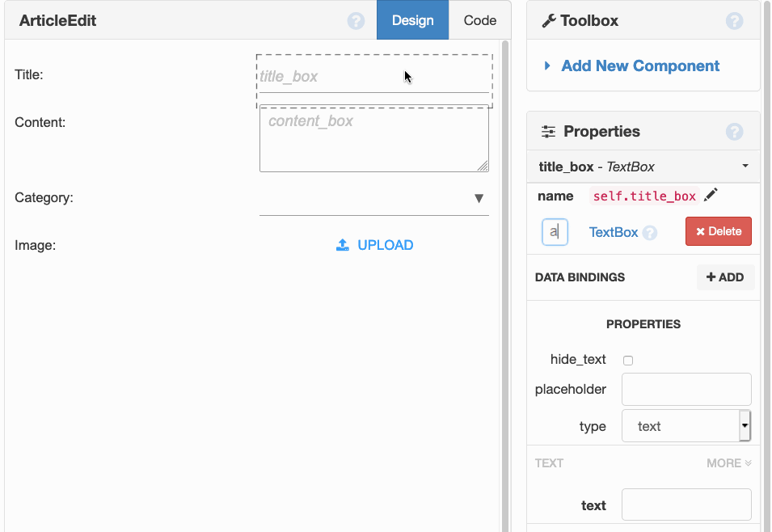The image size is (772, 532).
Task: Click the UPLOAD button
Action: pos(374,245)
